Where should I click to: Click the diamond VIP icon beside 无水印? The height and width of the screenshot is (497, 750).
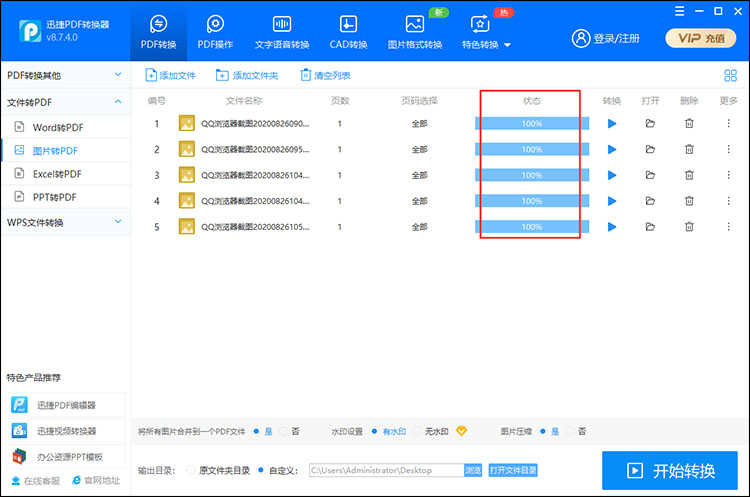coord(461,431)
